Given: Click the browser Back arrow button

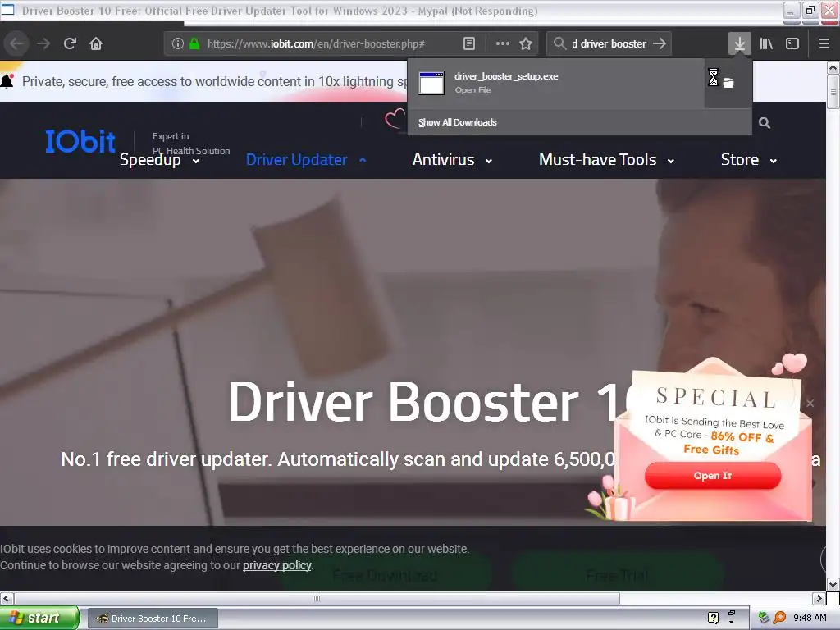Looking at the screenshot, I should coord(16,43).
